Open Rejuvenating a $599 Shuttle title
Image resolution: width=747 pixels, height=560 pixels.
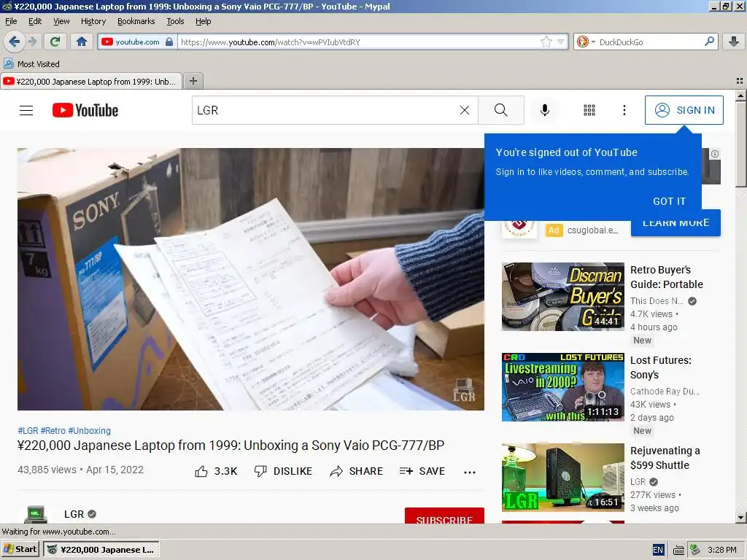coord(665,458)
